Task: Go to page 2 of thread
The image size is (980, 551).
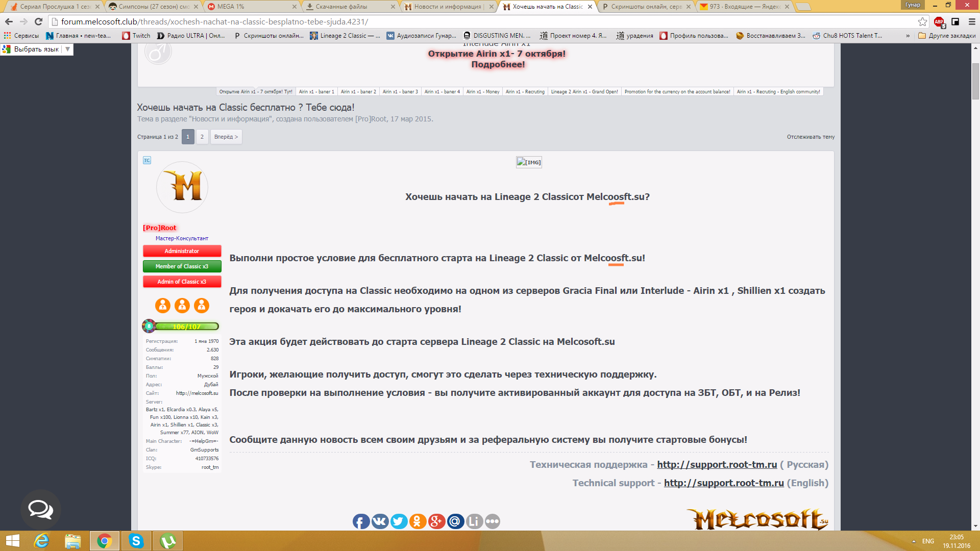Action: pos(202,137)
